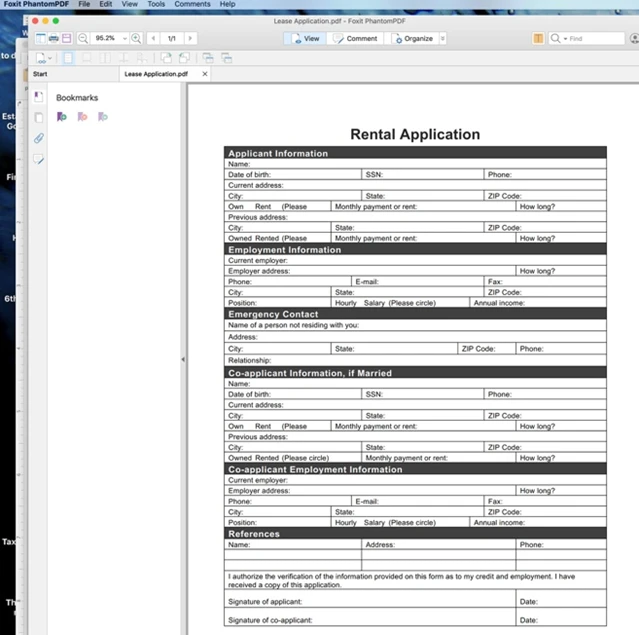Click the orange reading mode icon
This screenshot has width=639, height=635.
538,38
